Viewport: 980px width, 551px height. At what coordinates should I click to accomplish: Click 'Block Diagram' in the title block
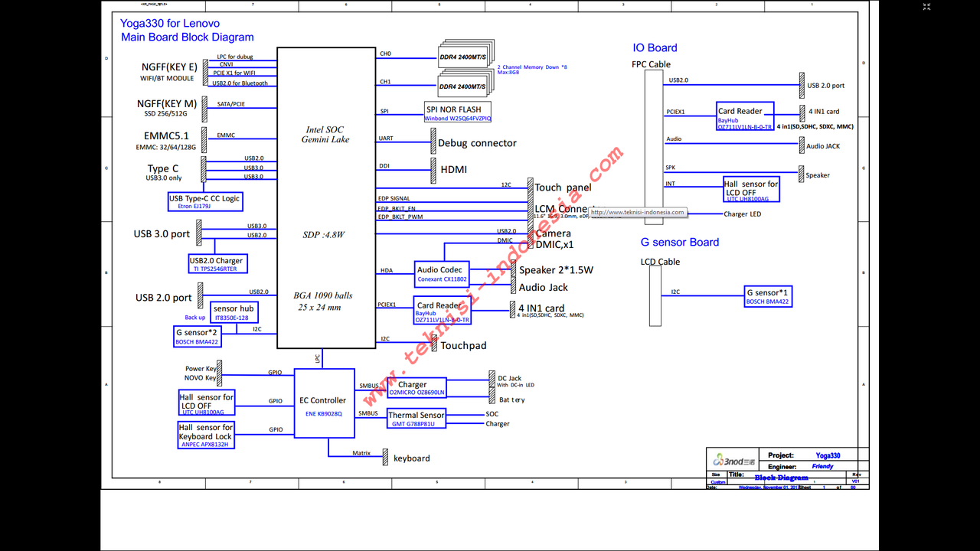click(x=781, y=478)
